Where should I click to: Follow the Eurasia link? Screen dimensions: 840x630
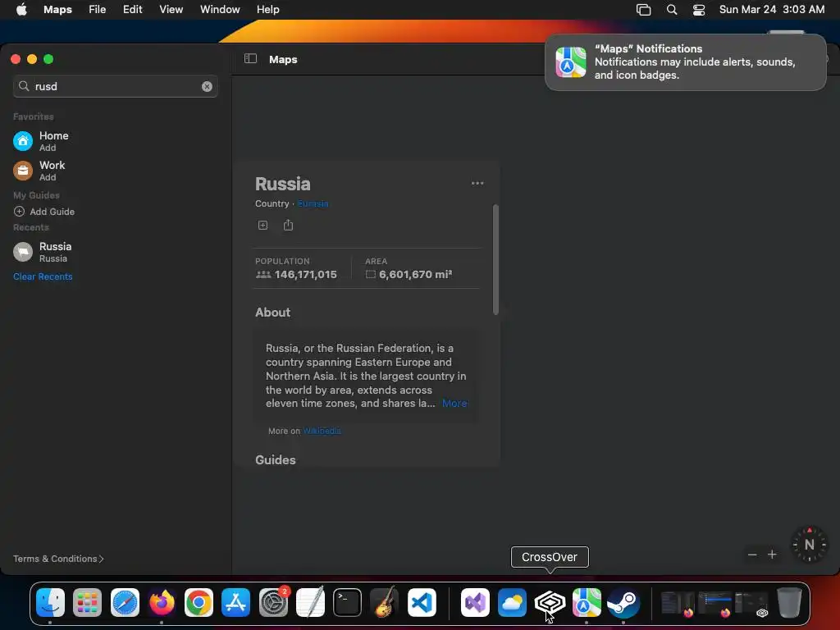[313, 203]
